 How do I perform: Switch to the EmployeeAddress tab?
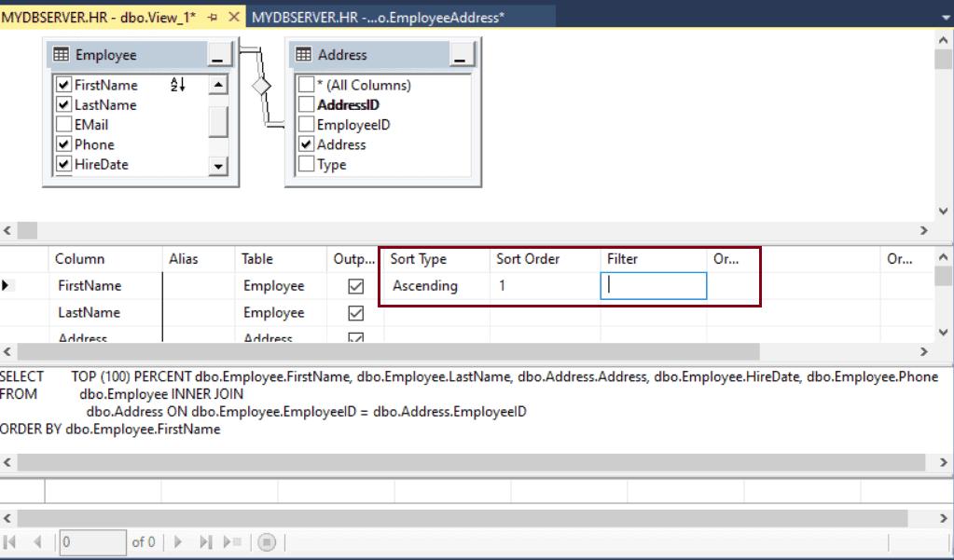[378, 17]
